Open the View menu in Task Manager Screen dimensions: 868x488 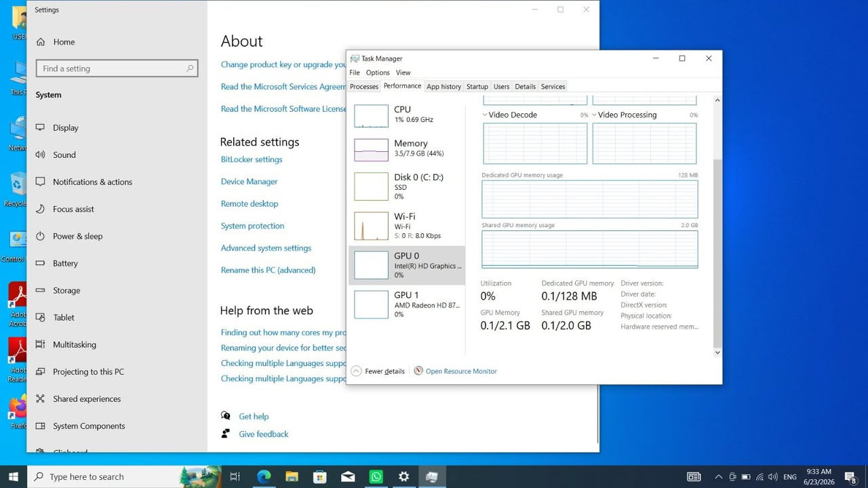point(403,73)
